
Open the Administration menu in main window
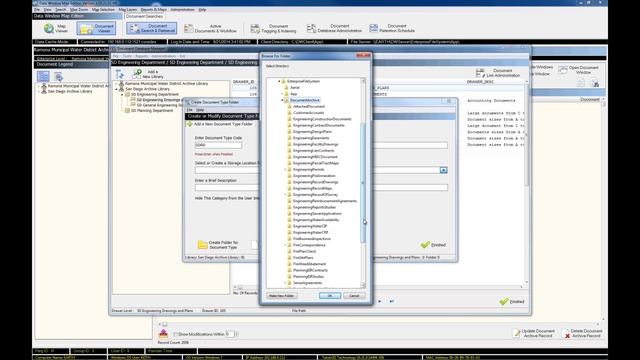[182, 9]
